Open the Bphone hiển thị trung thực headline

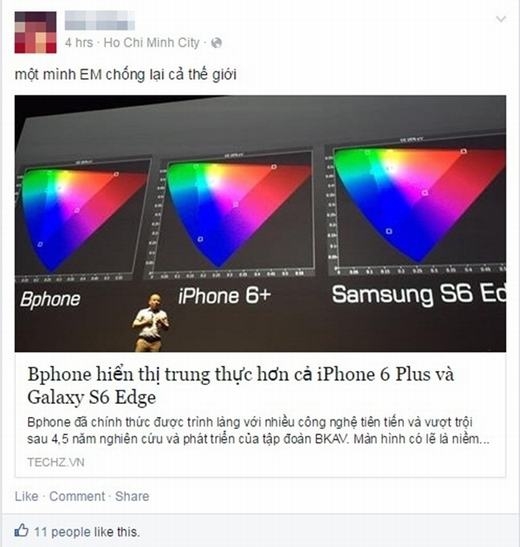(241, 385)
